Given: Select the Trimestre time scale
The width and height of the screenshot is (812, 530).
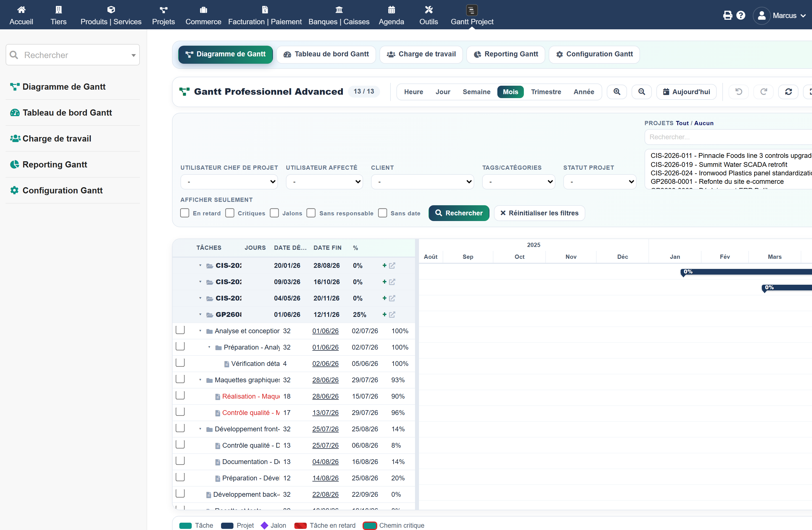Looking at the screenshot, I should point(546,92).
